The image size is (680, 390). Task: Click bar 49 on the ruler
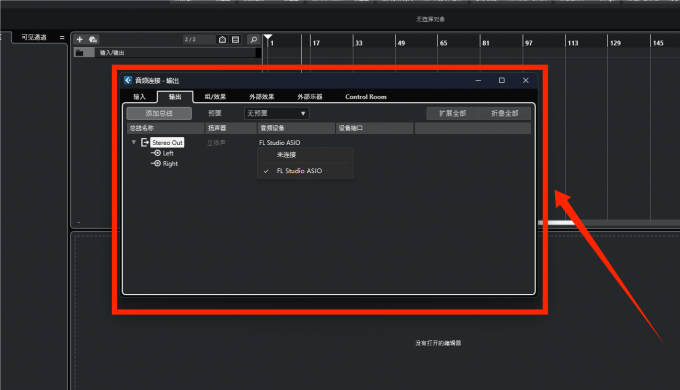coord(401,43)
